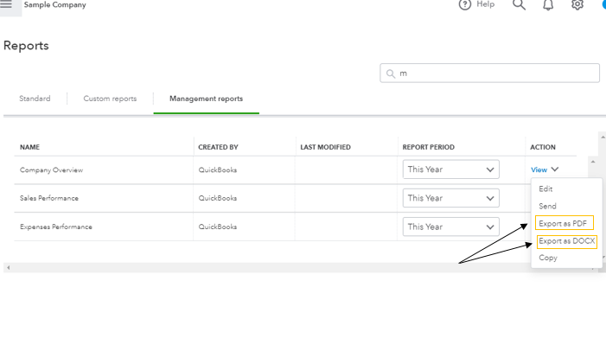The height and width of the screenshot is (364, 606).
Task: Open the settings gear icon
Action: point(577,4)
